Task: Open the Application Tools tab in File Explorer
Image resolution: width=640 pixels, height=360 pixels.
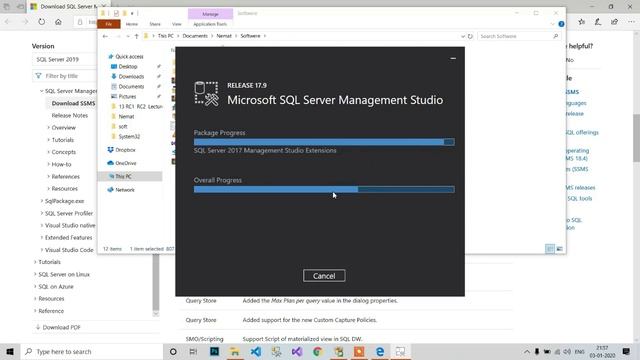Action: tap(210, 24)
